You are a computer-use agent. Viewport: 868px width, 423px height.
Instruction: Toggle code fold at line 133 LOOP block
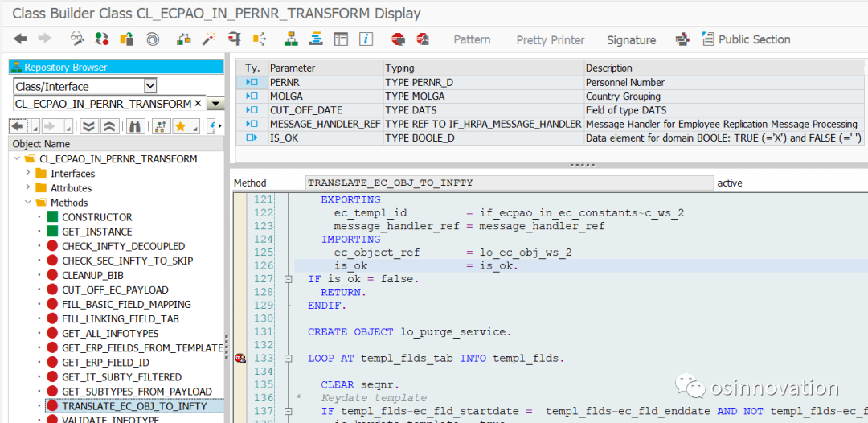288,358
